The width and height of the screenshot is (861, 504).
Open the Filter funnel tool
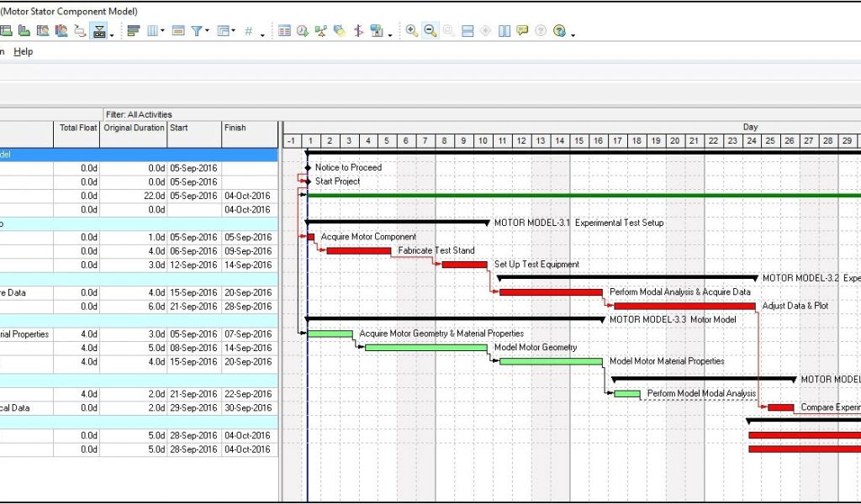tap(197, 31)
